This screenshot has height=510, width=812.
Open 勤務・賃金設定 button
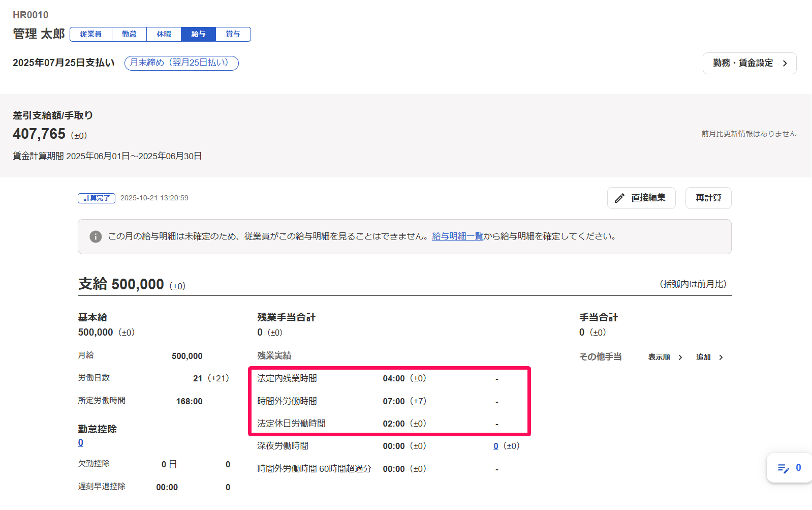(749, 63)
